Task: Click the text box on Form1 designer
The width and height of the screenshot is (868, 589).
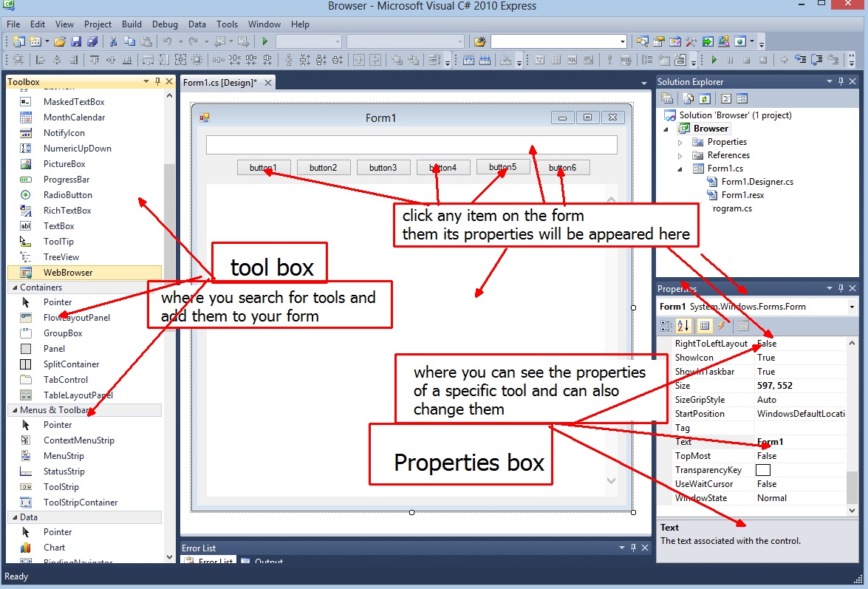Action: [x=411, y=145]
